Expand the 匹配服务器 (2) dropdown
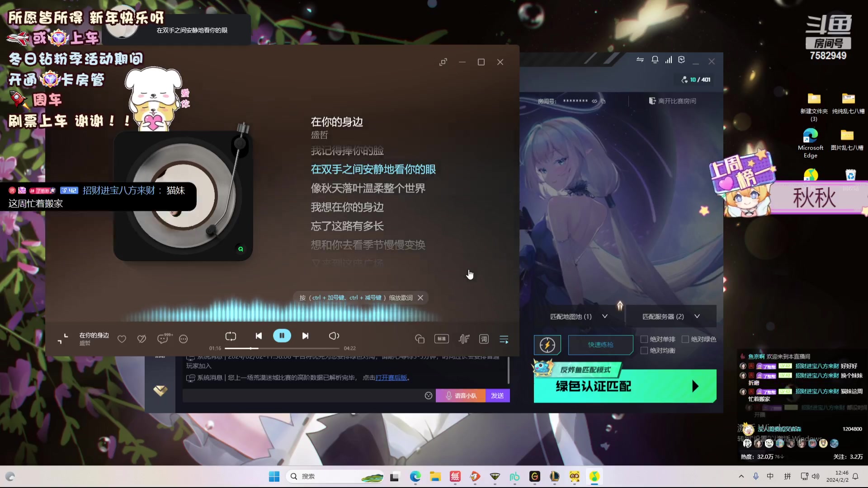The width and height of the screenshot is (868, 488). click(x=671, y=316)
